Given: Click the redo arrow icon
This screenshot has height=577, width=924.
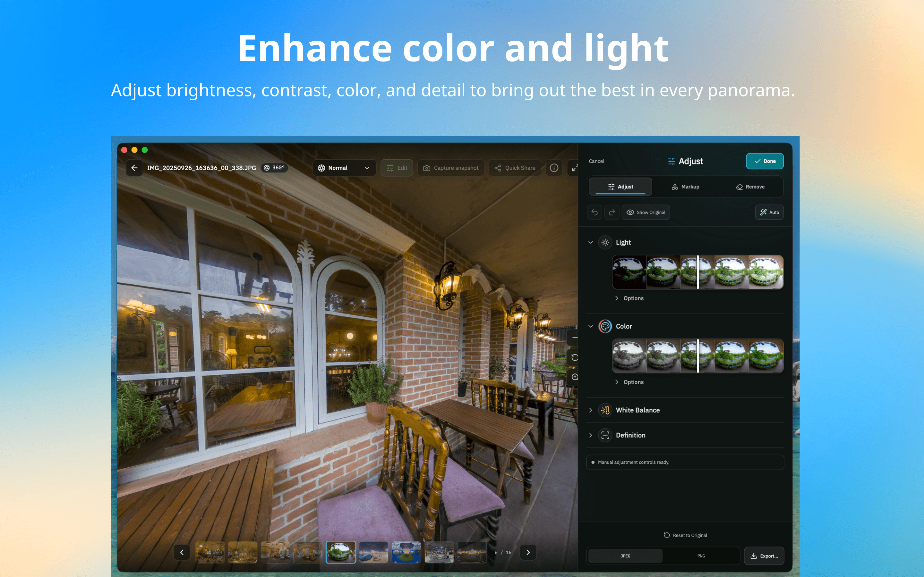Looking at the screenshot, I should [612, 213].
